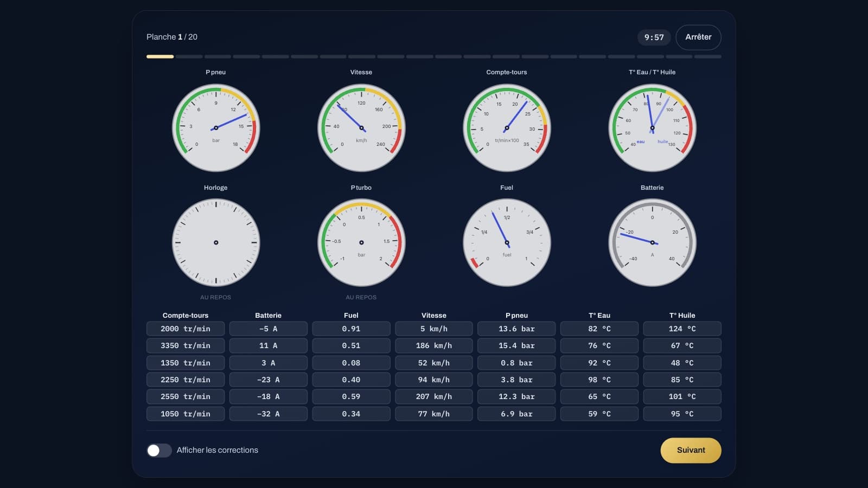Select the -23 A battery answer
Screen dimensions: 868x488
(x=269, y=380)
